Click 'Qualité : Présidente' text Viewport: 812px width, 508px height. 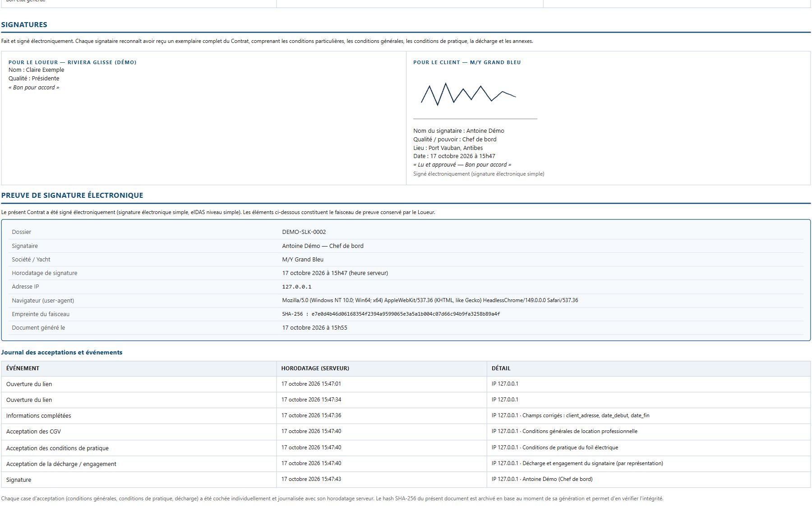coord(34,78)
